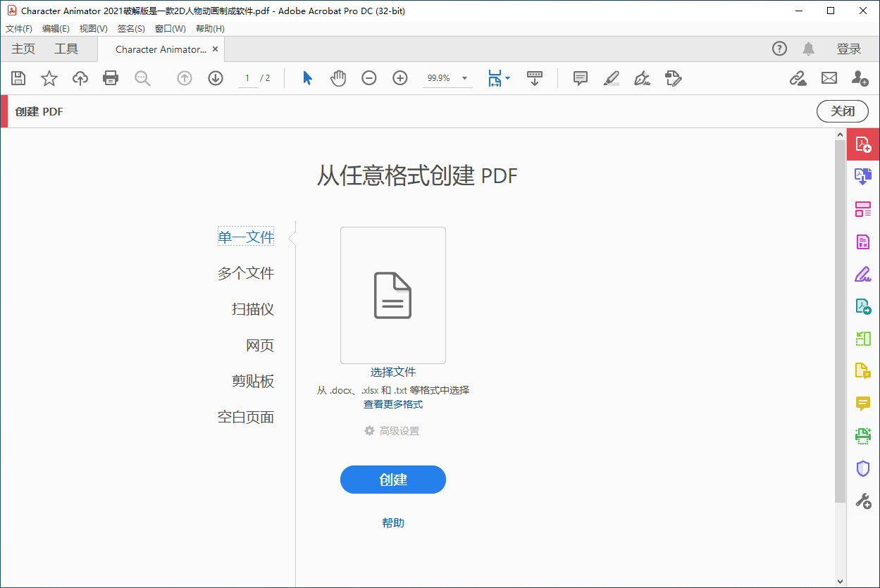The image size is (880, 588).
Task: Open Organize Pages in the right sidebar
Action: click(863, 209)
